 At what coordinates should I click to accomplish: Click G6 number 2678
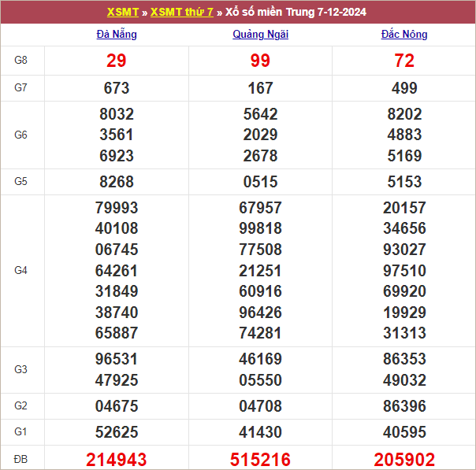[261, 156]
